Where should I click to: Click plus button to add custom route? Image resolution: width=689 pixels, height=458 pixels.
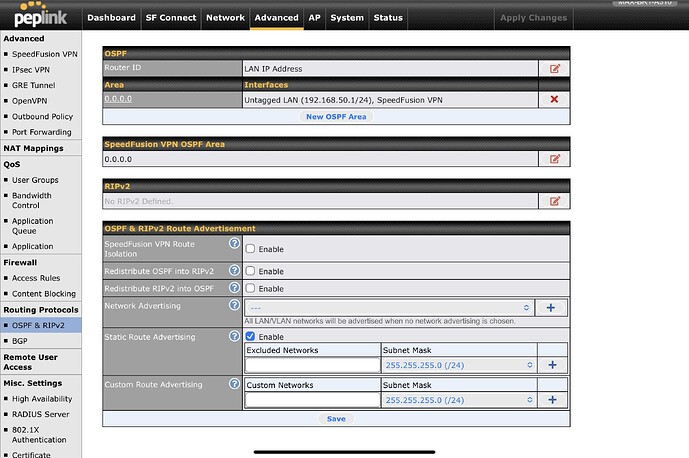point(553,400)
